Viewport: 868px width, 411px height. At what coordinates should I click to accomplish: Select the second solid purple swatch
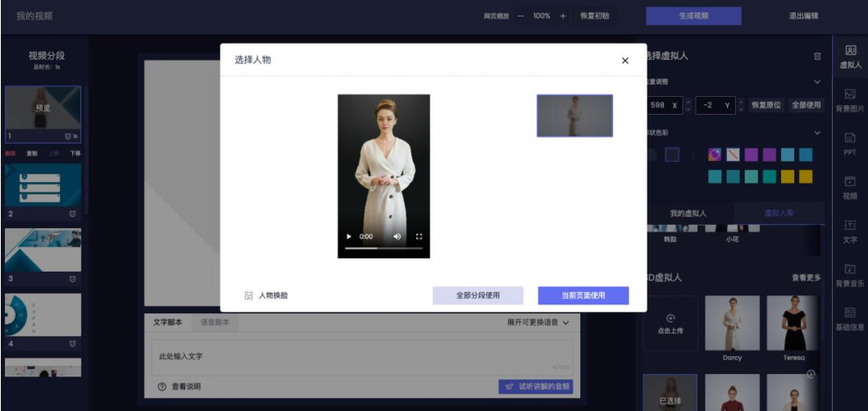tap(770, 154)
